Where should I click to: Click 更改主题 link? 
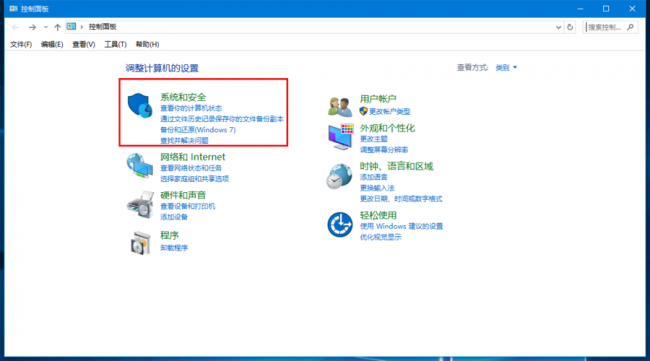(374, 139)
